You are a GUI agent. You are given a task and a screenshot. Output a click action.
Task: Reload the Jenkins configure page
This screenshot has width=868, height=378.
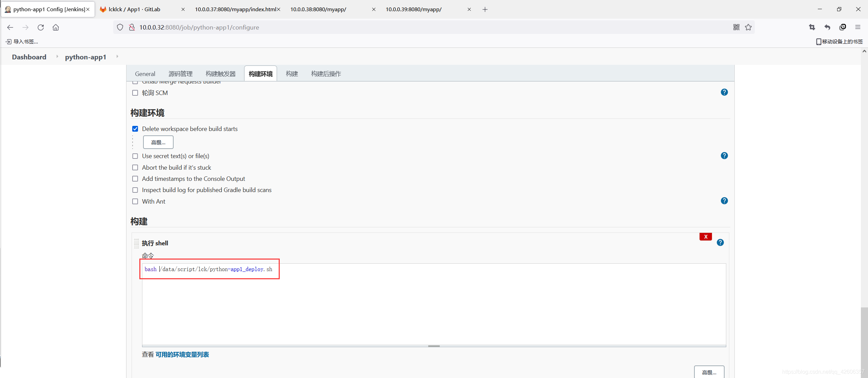pyautogui.click(x=41, y=27)
